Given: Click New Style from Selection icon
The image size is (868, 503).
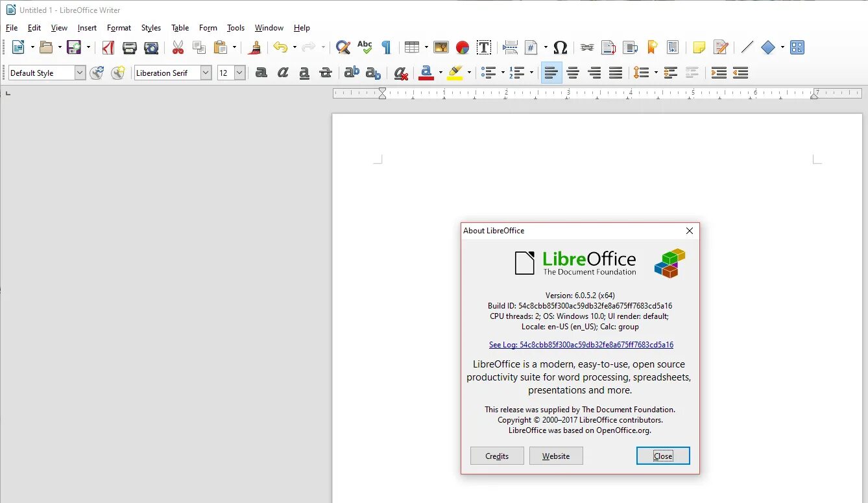Looking at the screenshot, I should point(117,73).
